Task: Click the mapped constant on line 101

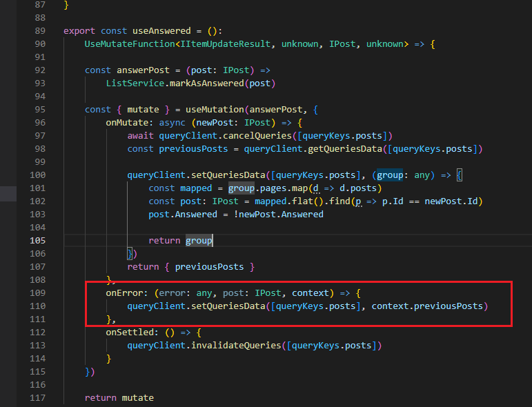Action: pos(196,188)
